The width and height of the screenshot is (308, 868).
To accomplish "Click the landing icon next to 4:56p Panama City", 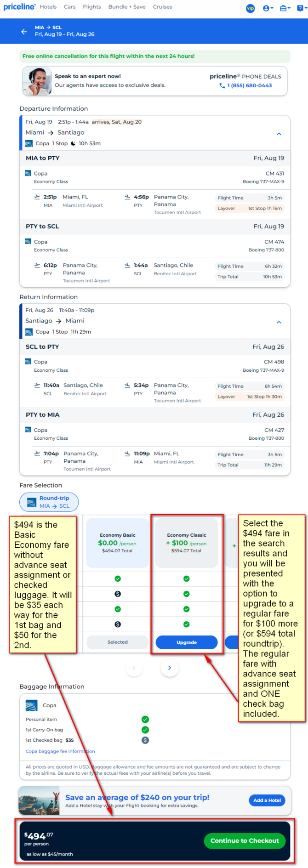I will point(127,197).
